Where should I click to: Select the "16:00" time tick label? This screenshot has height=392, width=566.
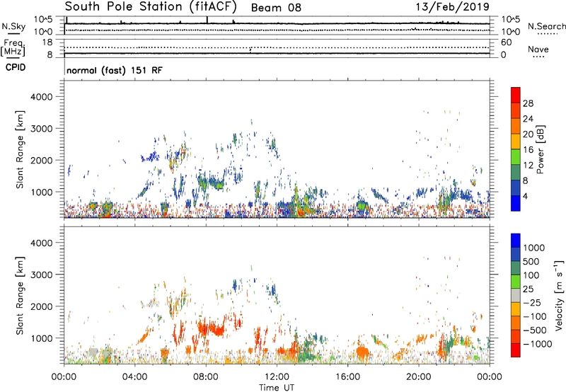(347, 377)
